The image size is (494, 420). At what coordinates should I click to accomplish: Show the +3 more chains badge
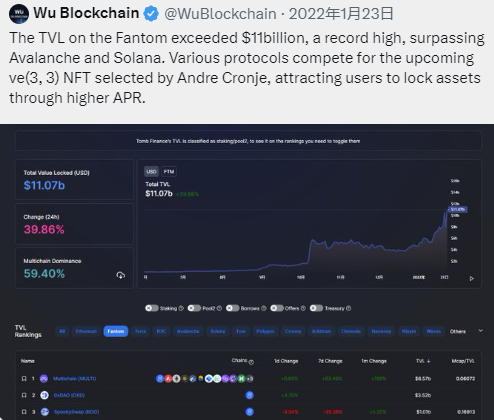pyautogui.click(x=250, y=379)
